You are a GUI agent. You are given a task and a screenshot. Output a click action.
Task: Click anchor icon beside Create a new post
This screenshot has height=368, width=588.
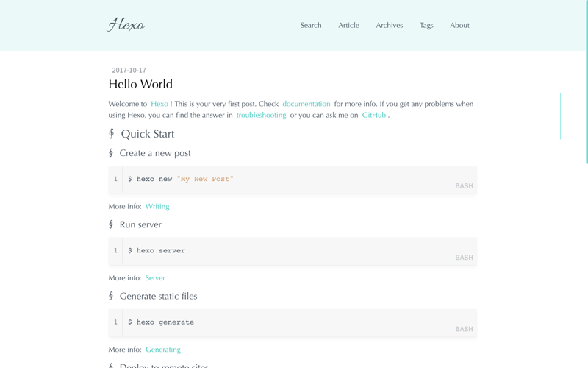coord(111,153)
